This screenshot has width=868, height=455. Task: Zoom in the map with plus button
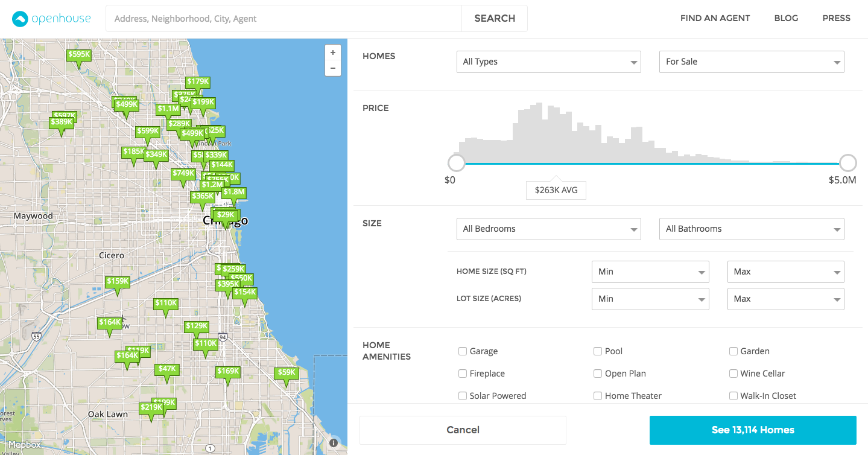click(332, 52)
